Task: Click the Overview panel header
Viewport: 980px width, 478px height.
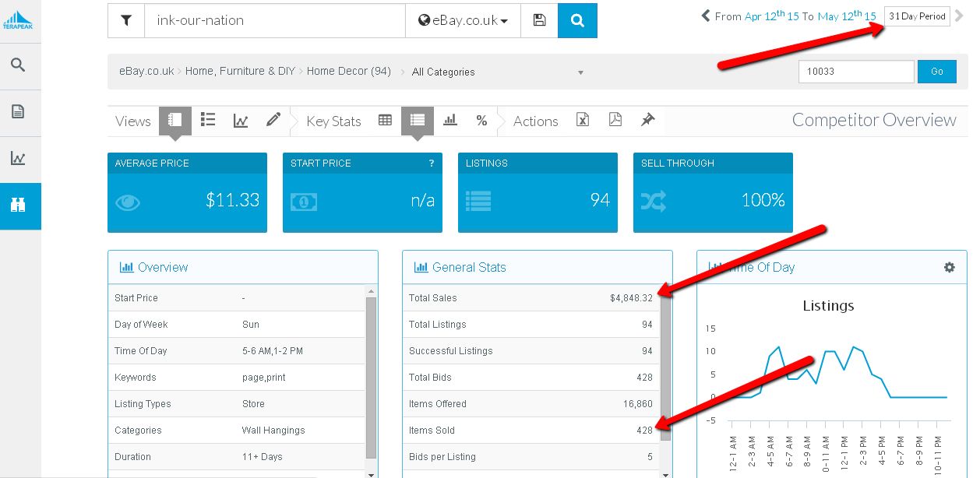Action: [x=243, y=267]
